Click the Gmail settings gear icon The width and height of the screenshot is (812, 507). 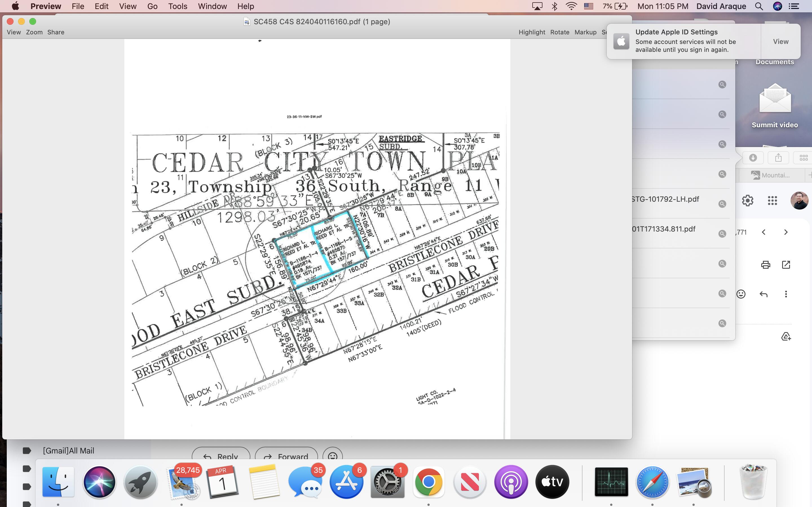(x=748, y=201)
